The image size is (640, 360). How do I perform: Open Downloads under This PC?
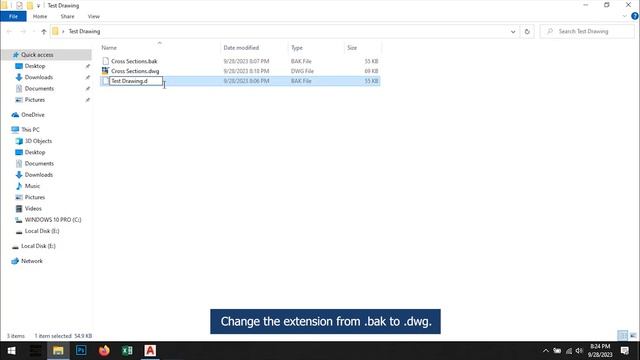(x=38, y=175)
